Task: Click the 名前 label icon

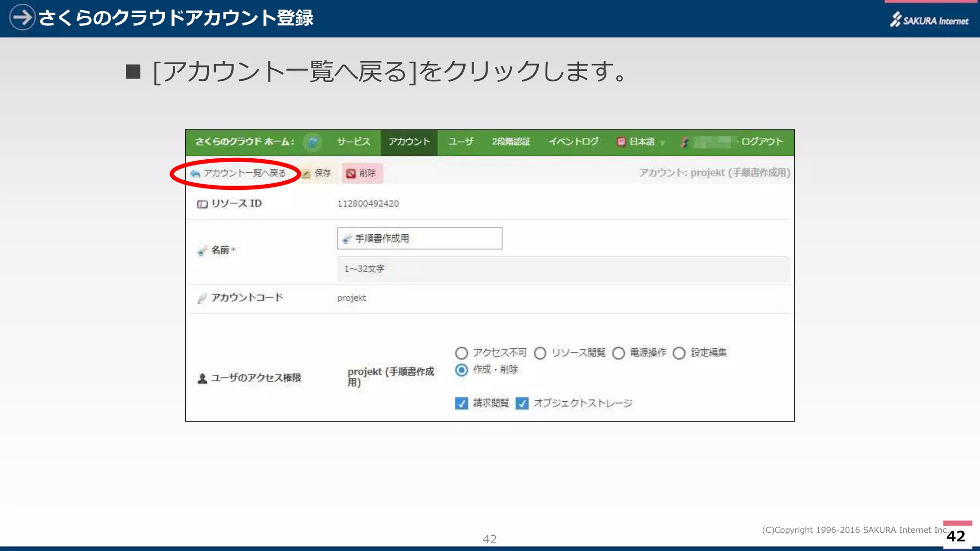Action: (x=202, y=251)
